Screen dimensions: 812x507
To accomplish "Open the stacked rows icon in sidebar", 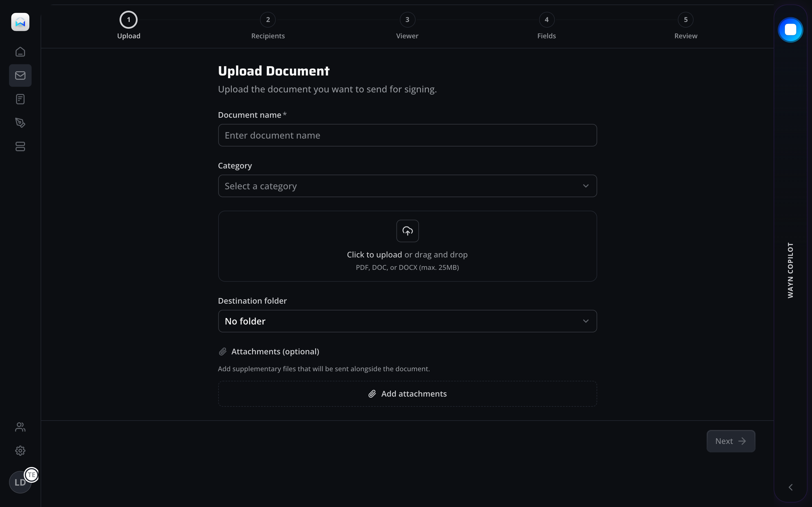I will (20, 146).
